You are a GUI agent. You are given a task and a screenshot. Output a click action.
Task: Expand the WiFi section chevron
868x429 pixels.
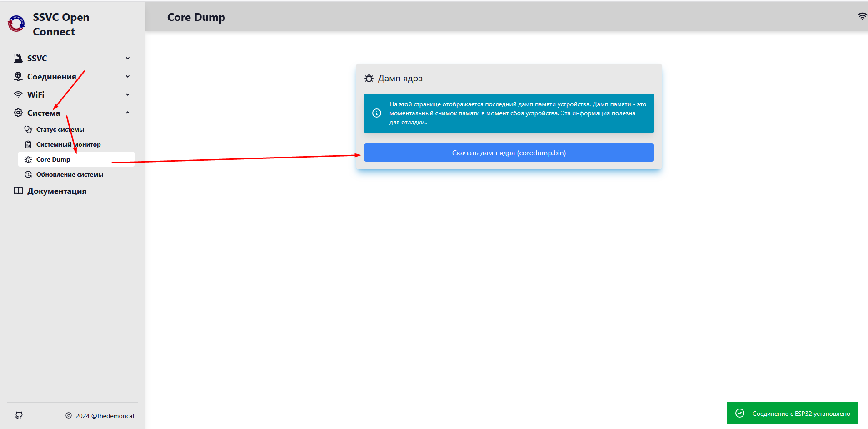pos(128,94)
